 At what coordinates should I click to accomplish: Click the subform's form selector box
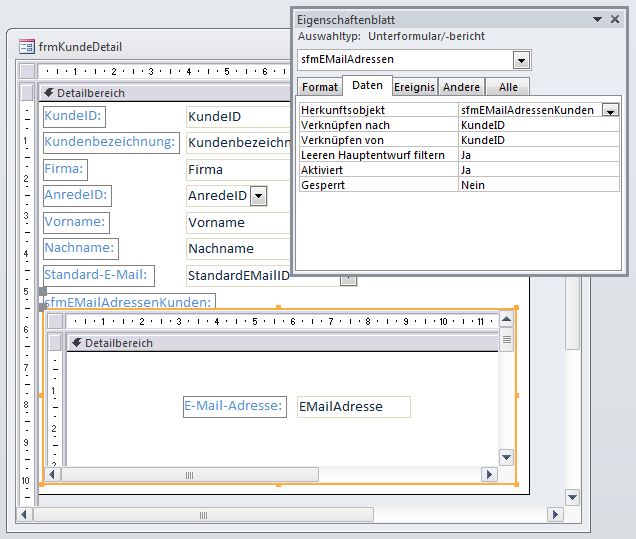(x=56, y=322)
